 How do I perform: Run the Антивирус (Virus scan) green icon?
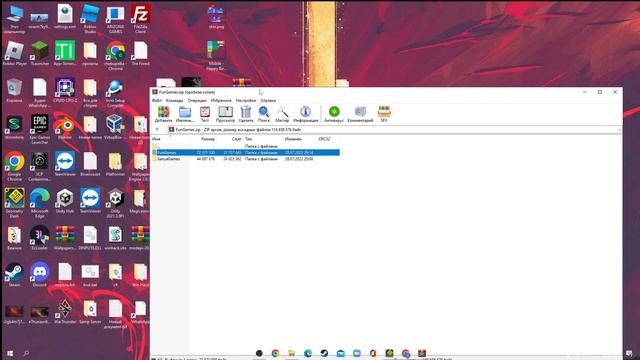(334, 114)
